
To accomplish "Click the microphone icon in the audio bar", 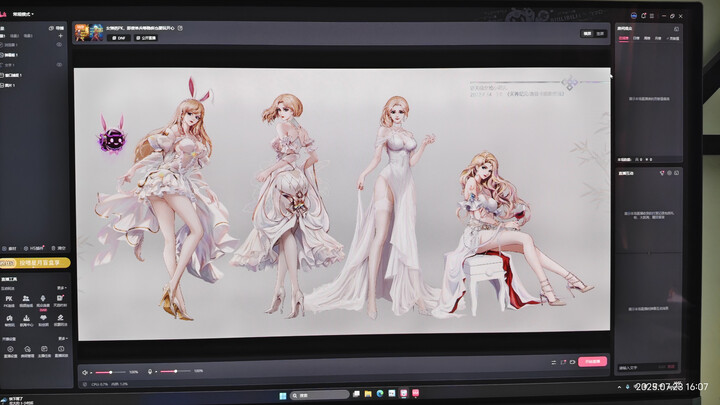I will [150, 371].
